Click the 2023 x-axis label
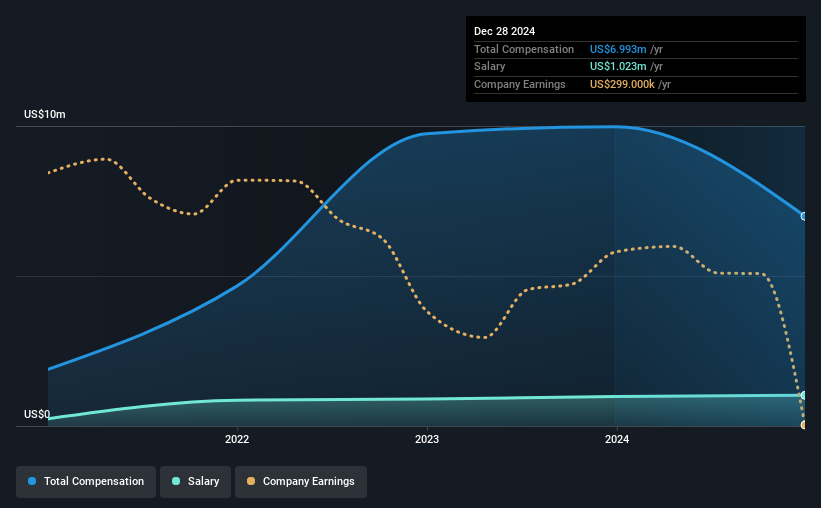This screenshot has width=821, height=508. tap(427, 439)
